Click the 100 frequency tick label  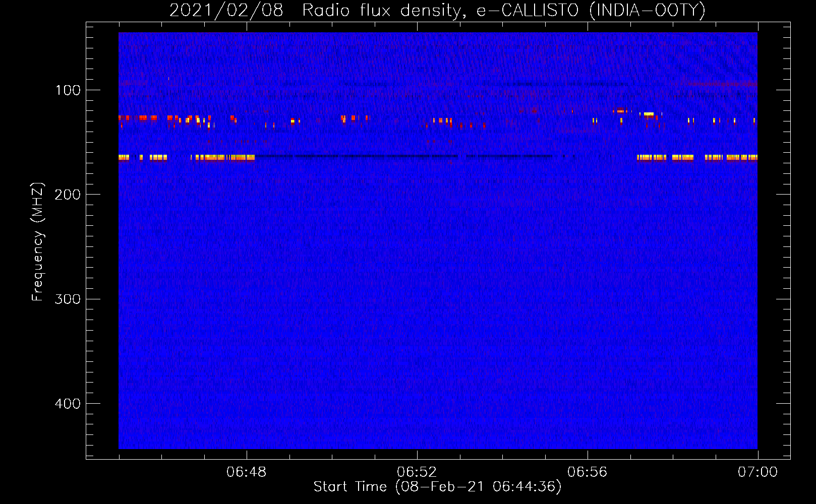pyautogui.click(x=68, y=90)
